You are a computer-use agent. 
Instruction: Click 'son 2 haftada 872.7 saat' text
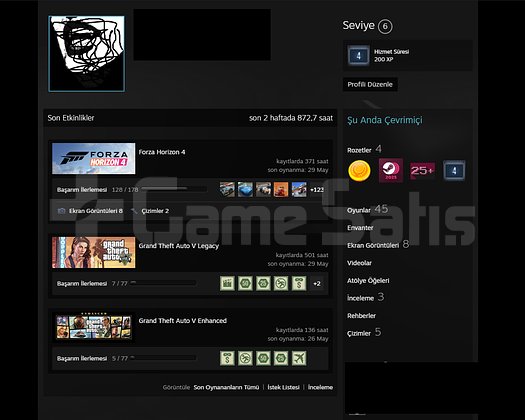[291, 118]
